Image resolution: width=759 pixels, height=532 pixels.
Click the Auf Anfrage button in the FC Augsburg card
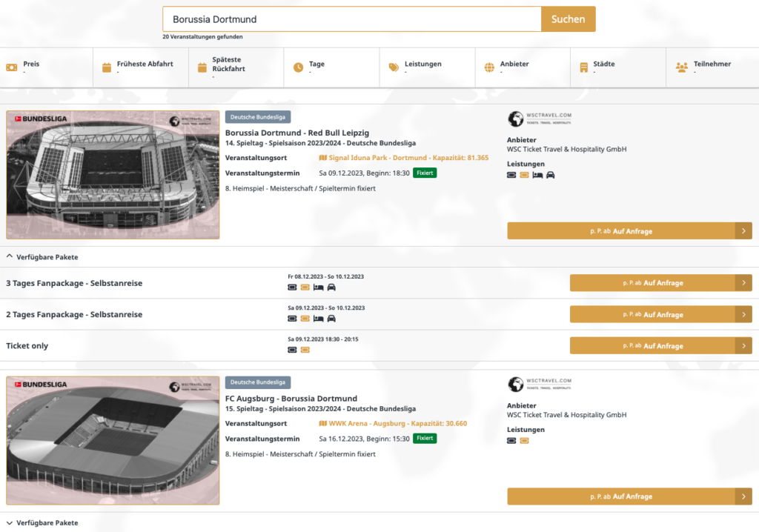629,496
